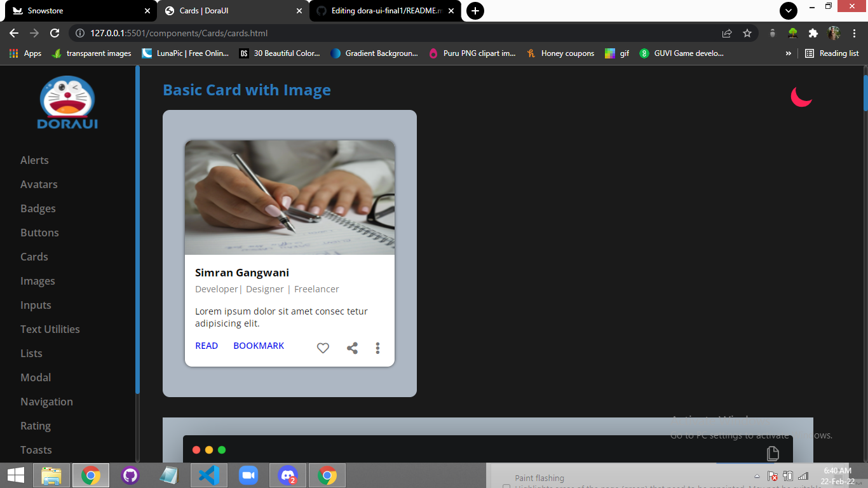
Task: Open a new browser tab
Action: click(x=475, y=11)
